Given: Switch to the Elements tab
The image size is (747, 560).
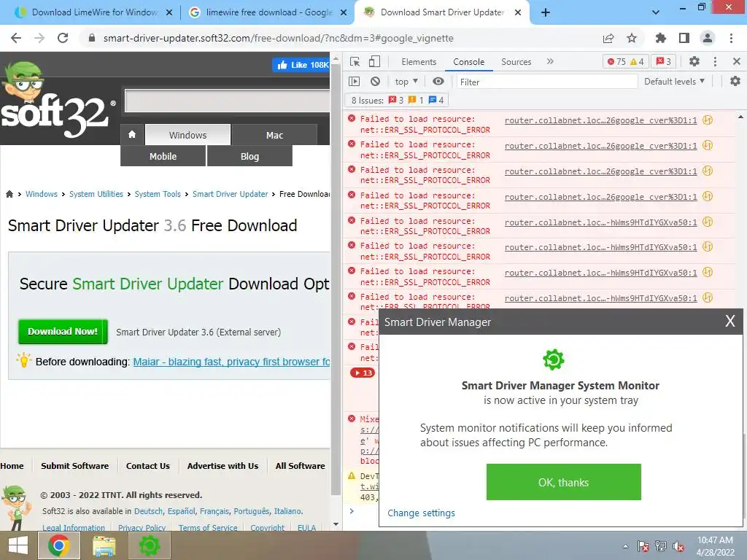Looking at the screenshot, I should (x=419, y=62).
